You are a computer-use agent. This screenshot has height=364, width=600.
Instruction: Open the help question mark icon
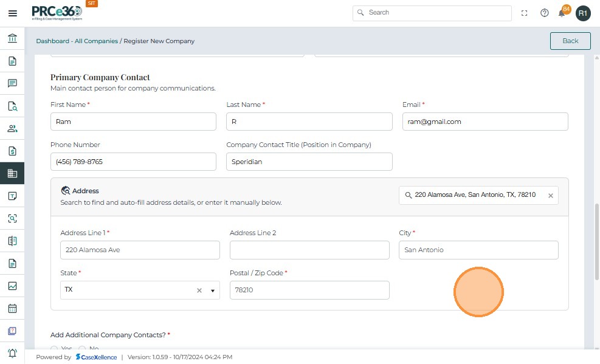[545, 13]
